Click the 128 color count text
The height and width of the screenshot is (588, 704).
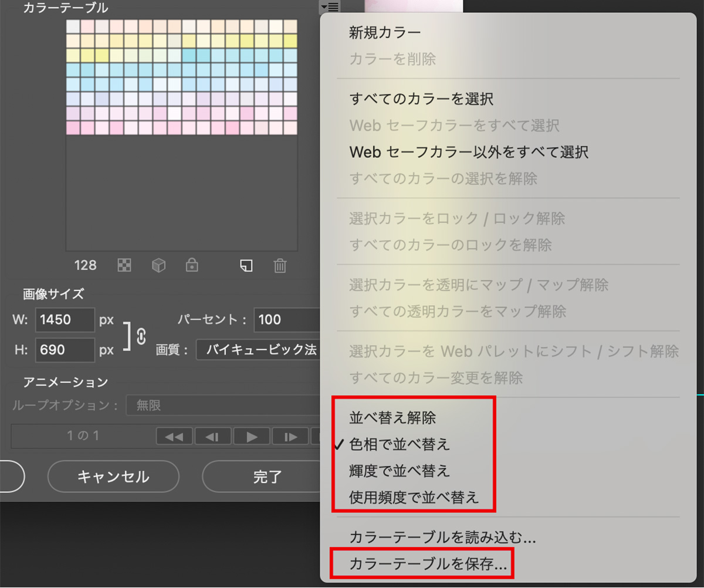coord(85,265)
